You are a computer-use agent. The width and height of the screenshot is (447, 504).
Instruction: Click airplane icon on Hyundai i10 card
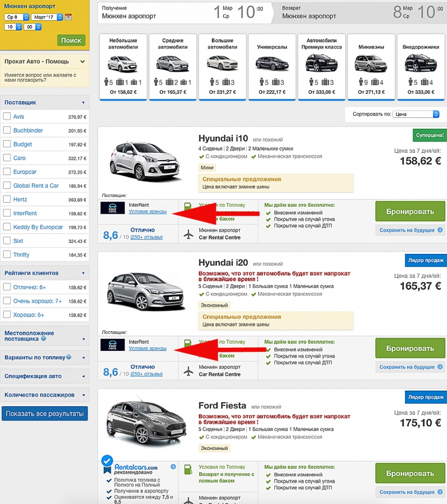[x=188, y=234]
